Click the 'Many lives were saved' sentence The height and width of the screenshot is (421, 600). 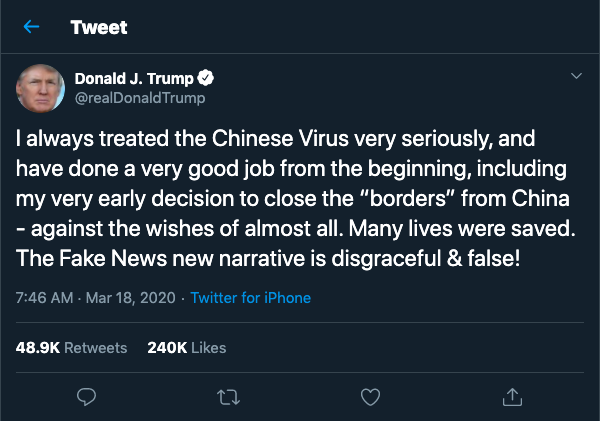point(462,228)
